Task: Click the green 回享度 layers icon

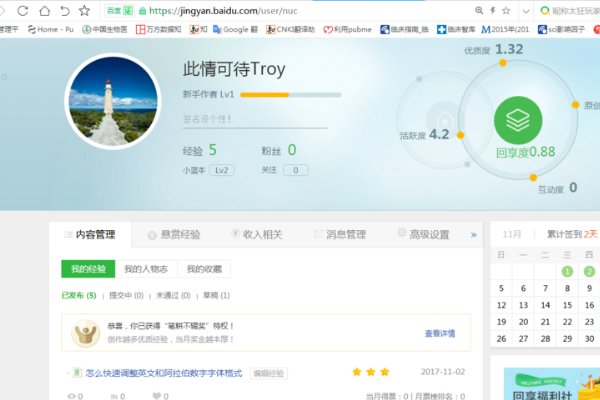Action: (x=518, y=120)
